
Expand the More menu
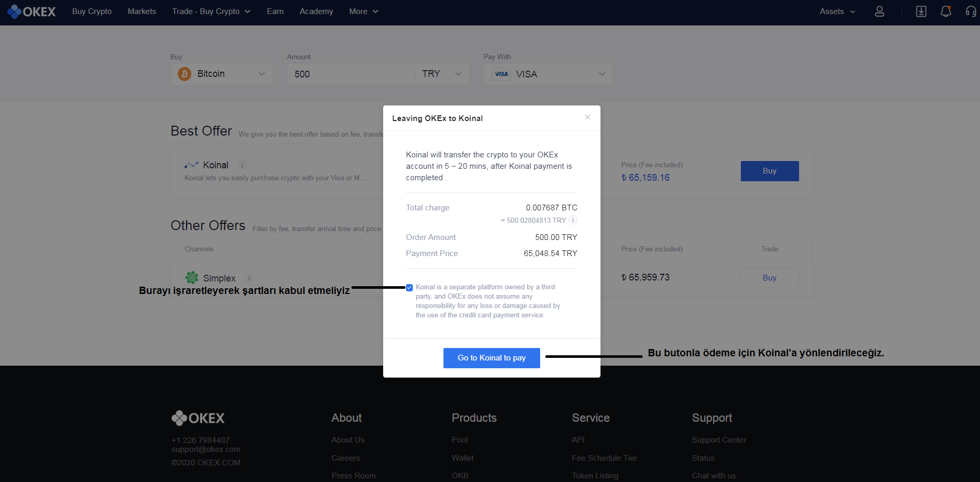364,11
